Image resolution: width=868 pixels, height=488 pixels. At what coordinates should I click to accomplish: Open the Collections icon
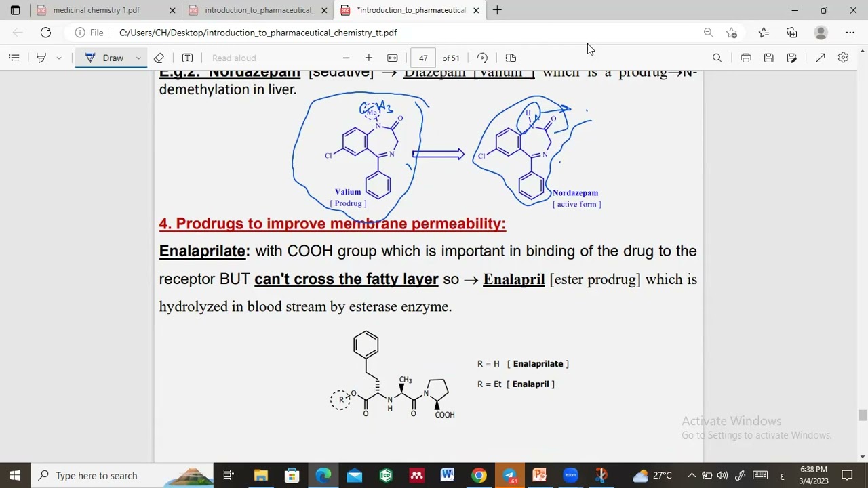click(x=791, y=33)
